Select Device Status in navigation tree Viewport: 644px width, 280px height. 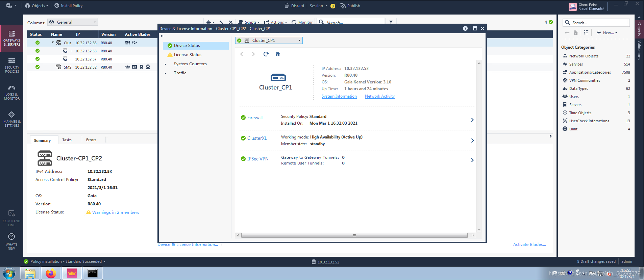tap(196, 46)
